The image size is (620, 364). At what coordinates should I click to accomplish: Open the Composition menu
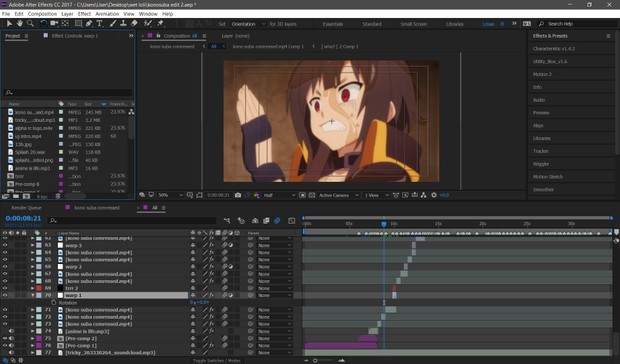(x=42, y=14)
